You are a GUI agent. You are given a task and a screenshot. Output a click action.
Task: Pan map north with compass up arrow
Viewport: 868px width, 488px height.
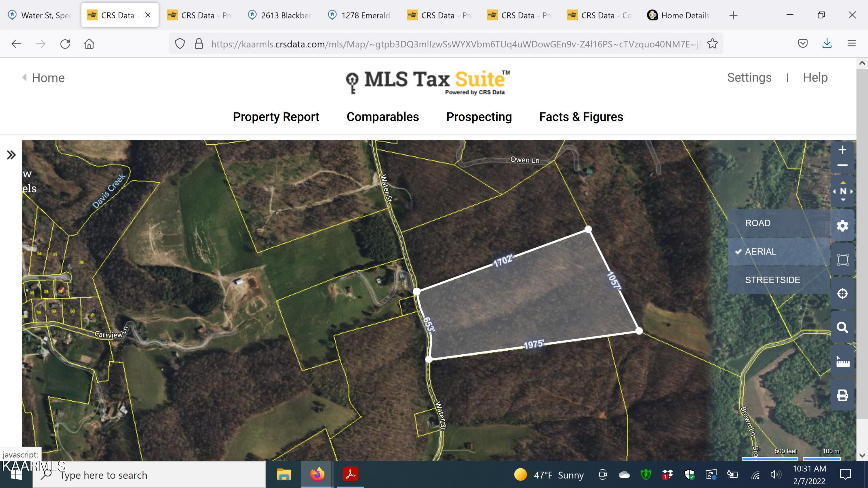click(x=843, y=183)
